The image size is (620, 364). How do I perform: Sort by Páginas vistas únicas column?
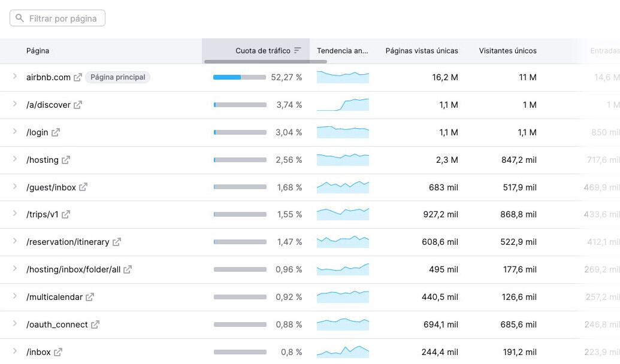422,51
